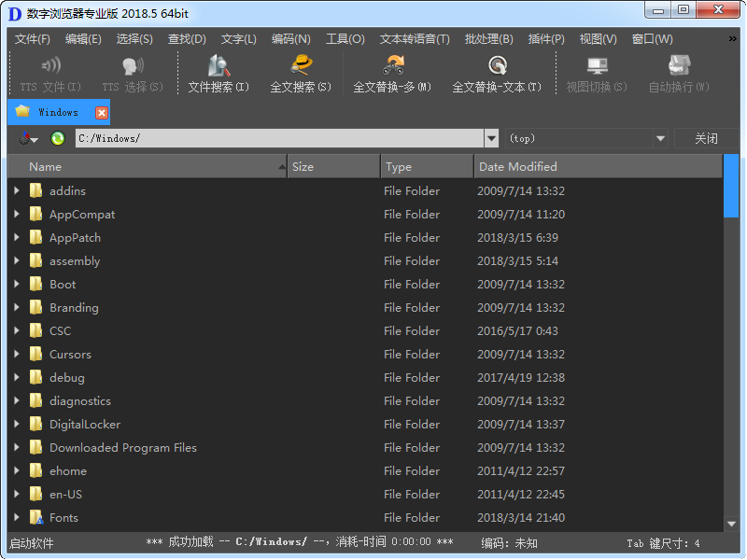Open the 文件(F) menu
This screenshot has width=747, height=560.
pyautogui.click(x=33, y=39)
